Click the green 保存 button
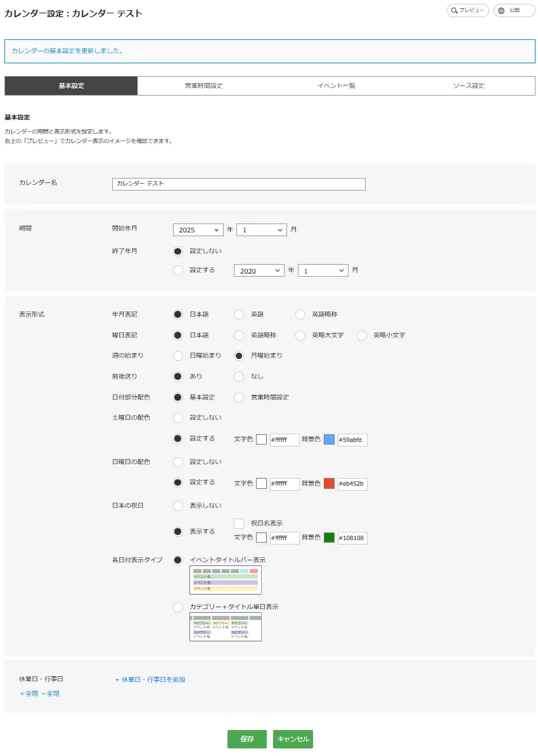Screen dimensions: 538x756 [x=247, y=739]
